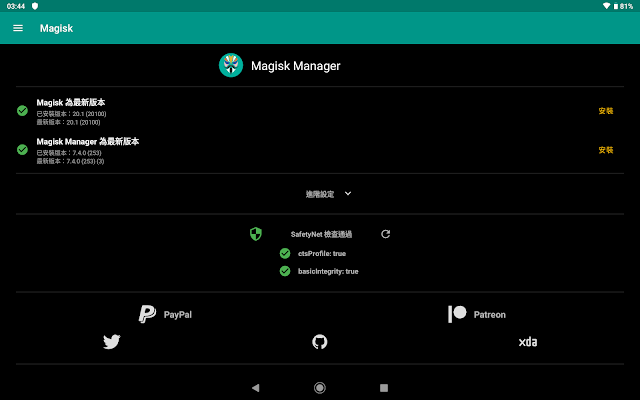Viewport: 640px width, 400px height.
Task: Tap the Magisk Manager logo icon
Action: 231,65
